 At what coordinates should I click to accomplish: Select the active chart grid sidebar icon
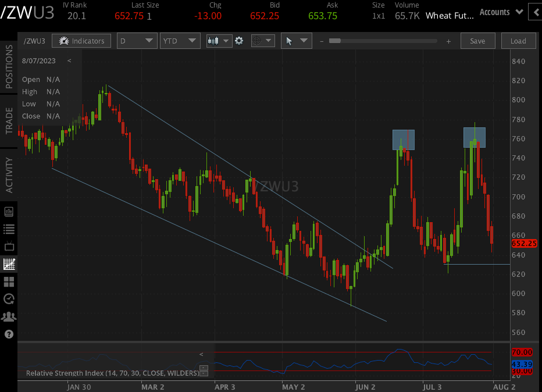(x=9, y=264)
